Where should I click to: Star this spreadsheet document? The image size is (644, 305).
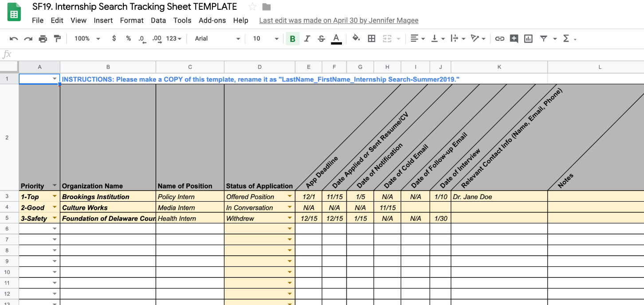tap(252, 7)
